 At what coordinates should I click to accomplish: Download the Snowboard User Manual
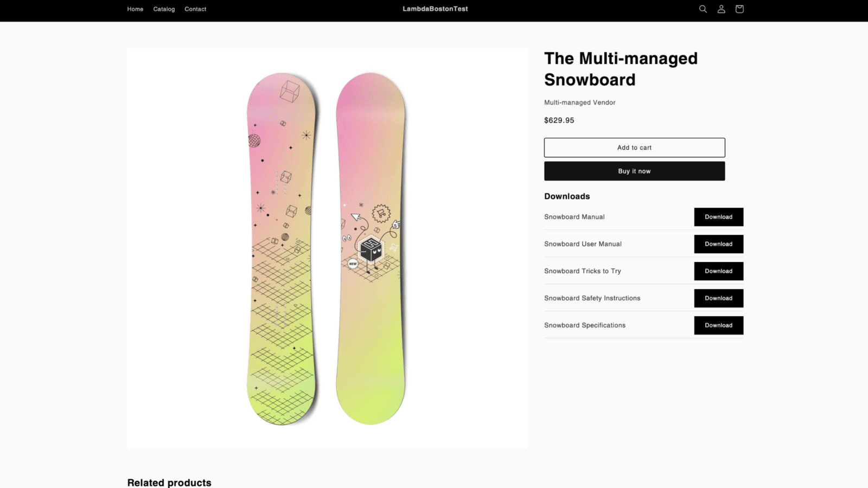[x=718, y=244]
